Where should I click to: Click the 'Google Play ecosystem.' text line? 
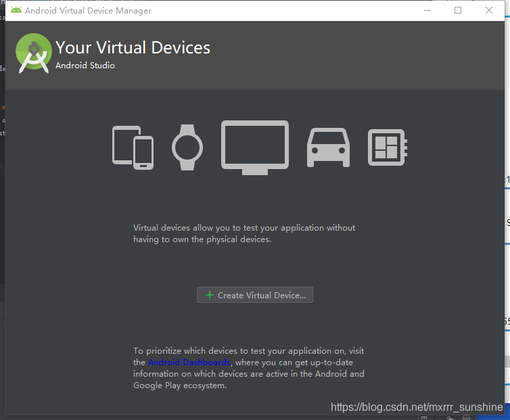point(180,386)
